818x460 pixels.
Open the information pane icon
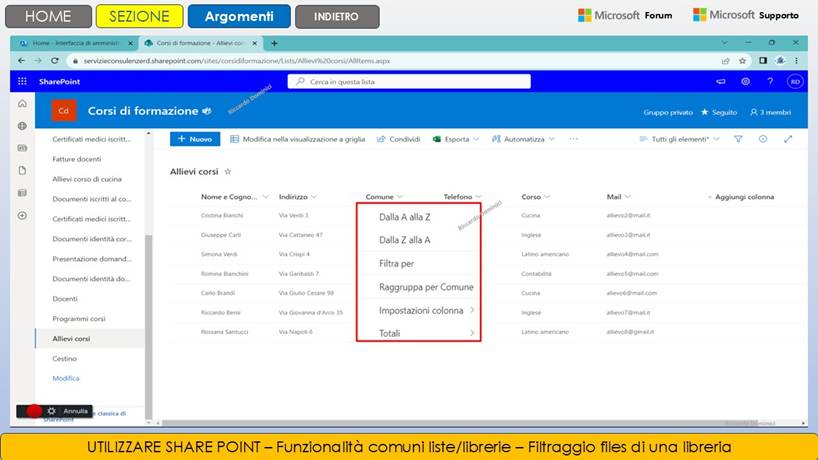coord(763,139)
